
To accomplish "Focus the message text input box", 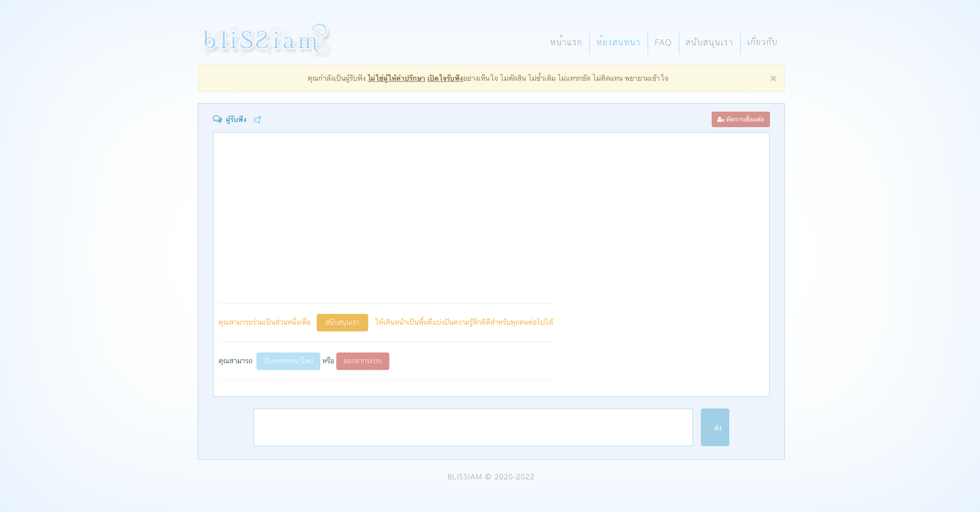I will (x=472, y=427).
